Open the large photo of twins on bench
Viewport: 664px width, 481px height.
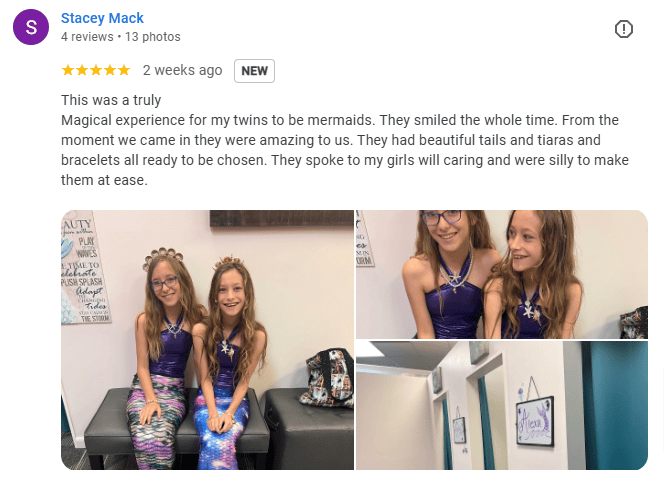(208, 340)
